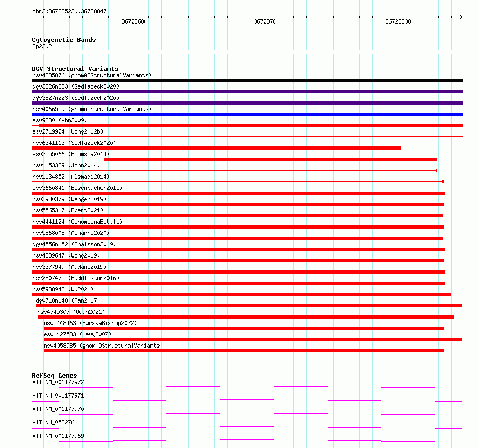The width and height of the screenshot is (478, 448).
Task: Select the esv1427533 (Levy2007) label
Action: tap(77, 334)
